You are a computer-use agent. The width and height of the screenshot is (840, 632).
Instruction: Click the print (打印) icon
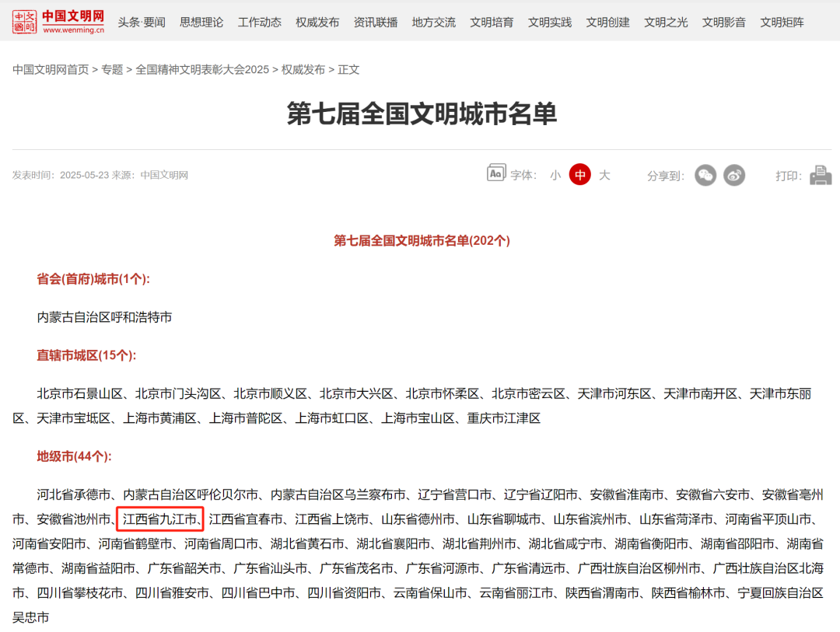pos(821,174)
